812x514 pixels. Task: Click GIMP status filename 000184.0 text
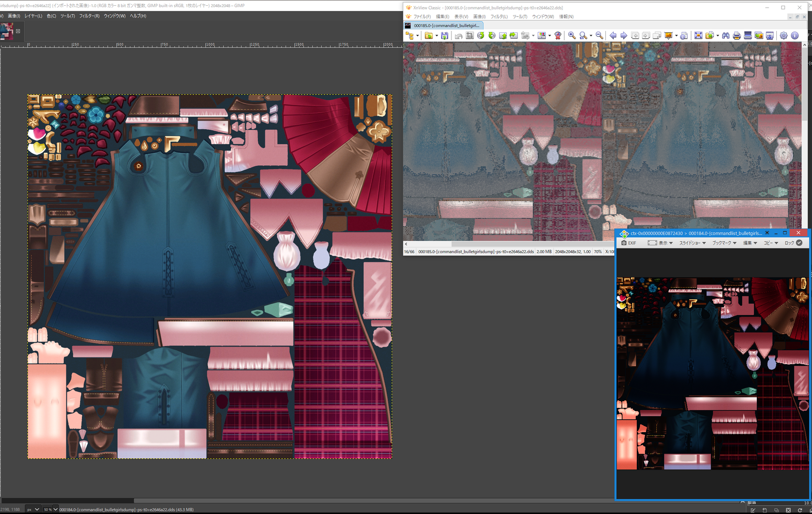tap(126, 510)
